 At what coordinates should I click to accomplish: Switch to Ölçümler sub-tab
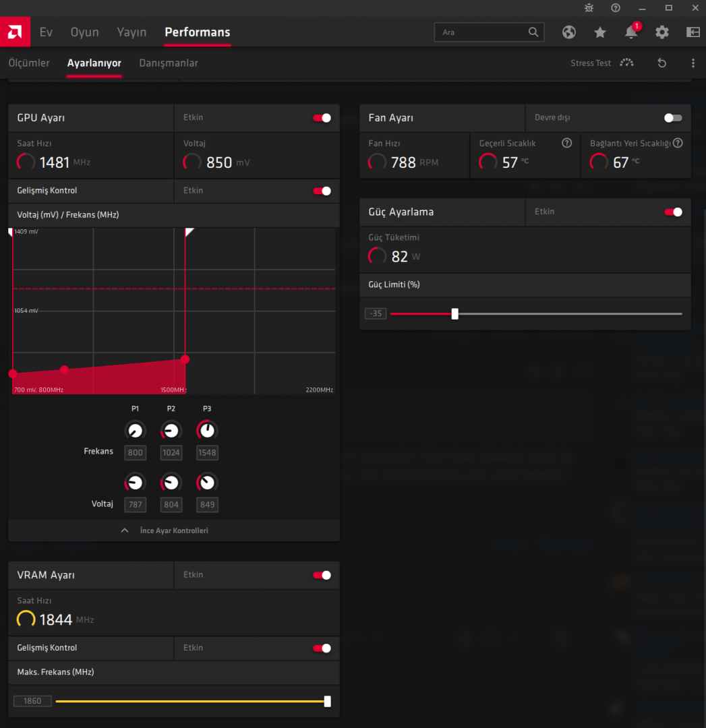coord(29,63)
